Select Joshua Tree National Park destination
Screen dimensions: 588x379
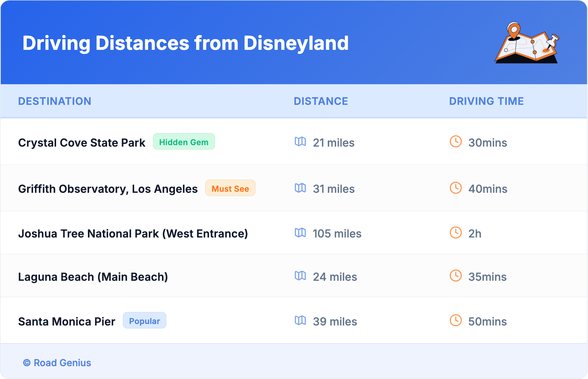click(133, 233)
